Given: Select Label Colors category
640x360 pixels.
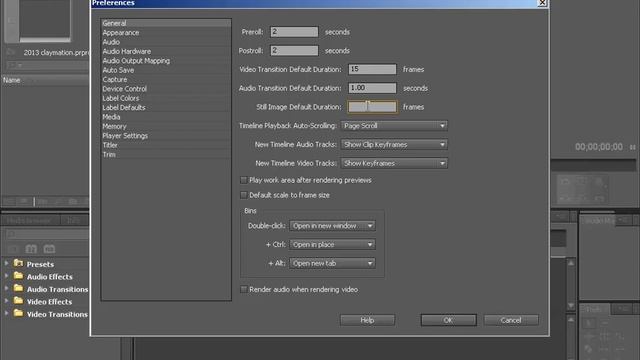Looking at the screenshot, I should pyautogui.click(x=166, y=98).
